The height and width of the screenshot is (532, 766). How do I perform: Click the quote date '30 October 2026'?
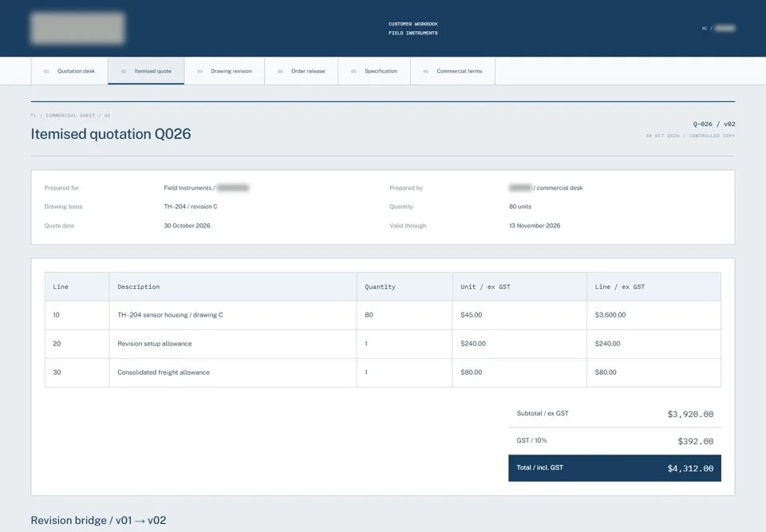[x=187, y=226]
